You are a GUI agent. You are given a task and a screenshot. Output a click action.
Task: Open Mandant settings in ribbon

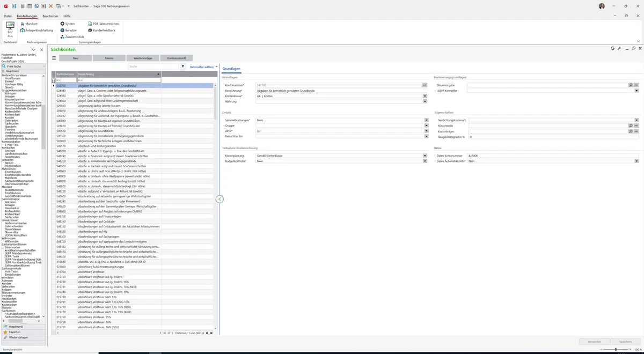tap(28, 24)
